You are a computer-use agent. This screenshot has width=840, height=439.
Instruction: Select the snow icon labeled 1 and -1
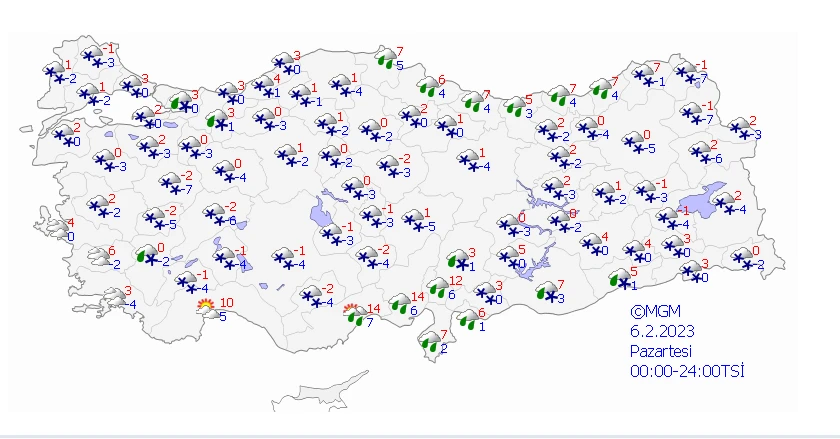pos(301,95)
